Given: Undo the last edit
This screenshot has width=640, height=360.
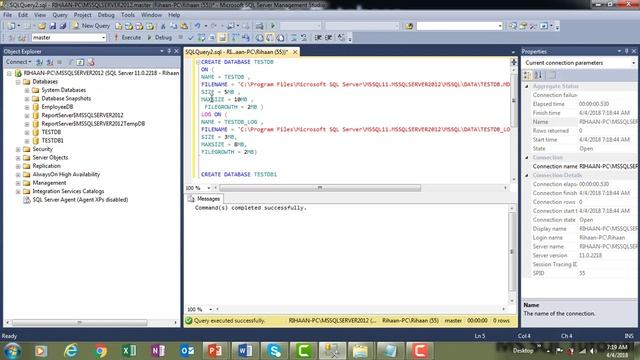Looking at the screenshot, I should (x=197, y=26).
